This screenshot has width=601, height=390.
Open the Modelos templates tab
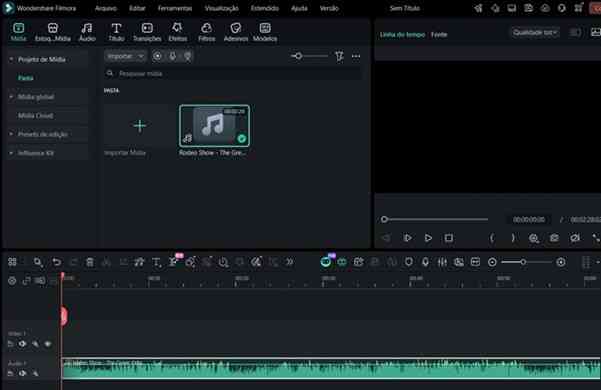(265, 32)
